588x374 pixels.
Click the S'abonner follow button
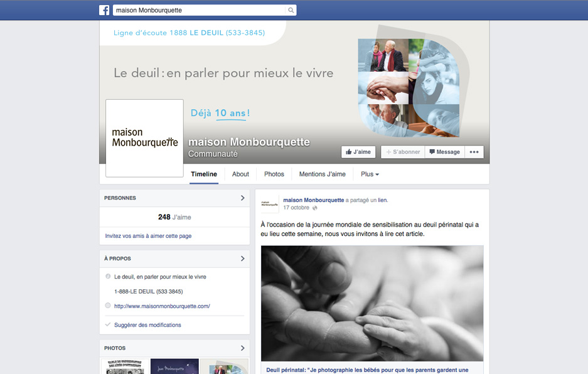point(403,152)
